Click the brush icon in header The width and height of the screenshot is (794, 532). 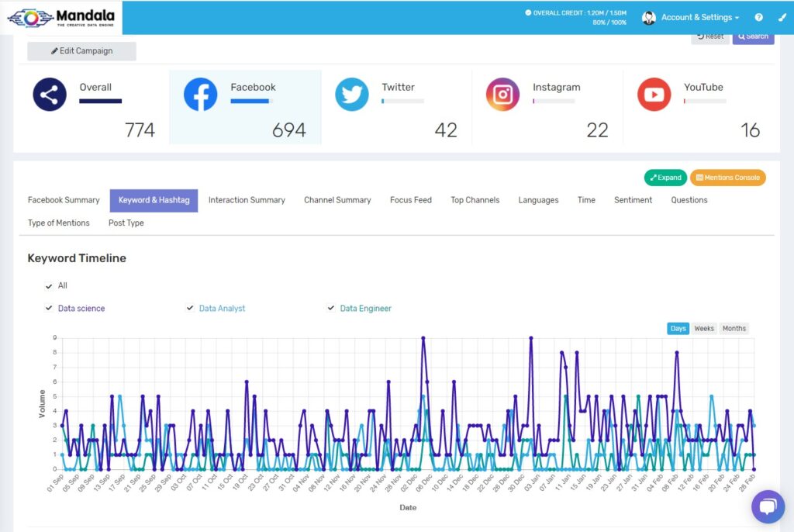point(782,17)
